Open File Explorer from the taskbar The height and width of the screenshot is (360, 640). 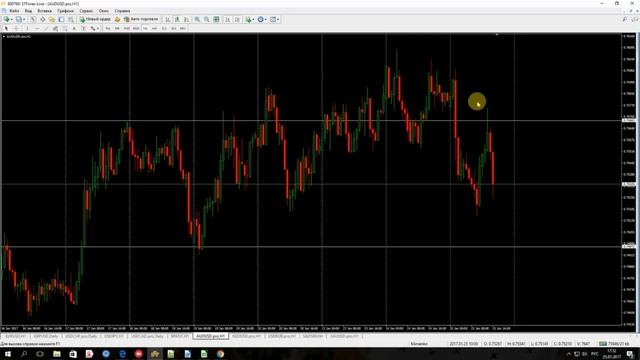[57, 354]
